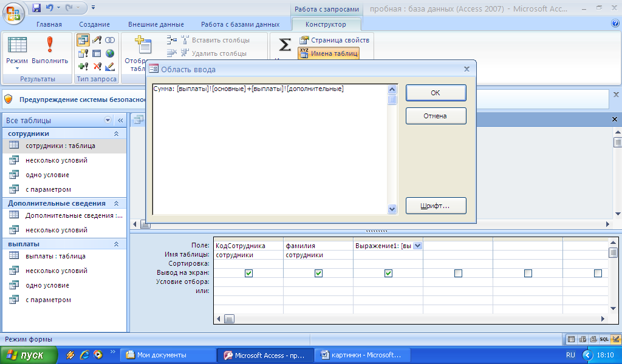Image resolution: width=622 pixels, height=364 pixels.
Task: Open Access help question mark icon
Action: 615,24
